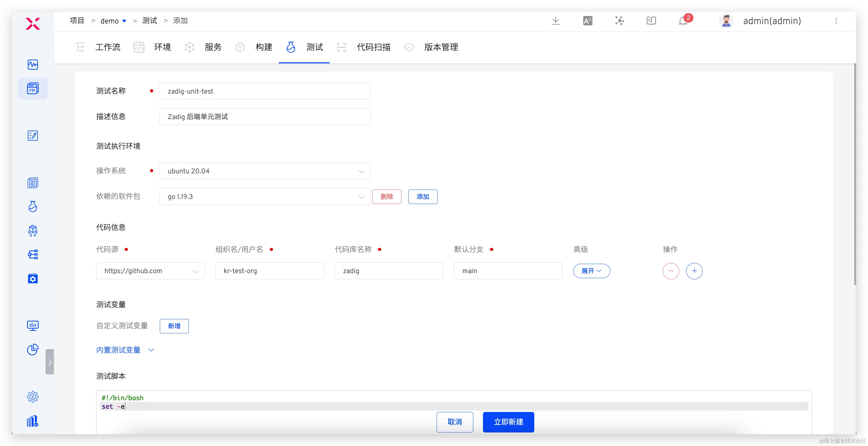Open the language translation icon
The image size is (868, 446).
click(x=587, y=21)
